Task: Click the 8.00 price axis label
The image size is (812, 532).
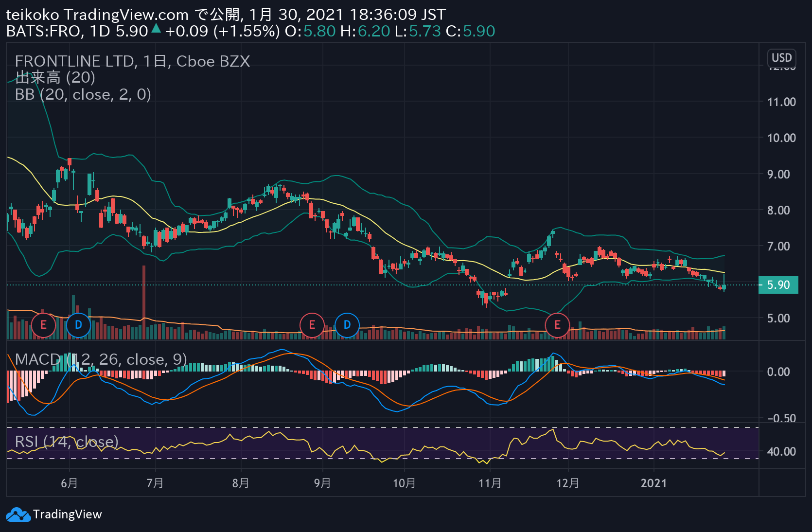Action: [x=778, y=211]
